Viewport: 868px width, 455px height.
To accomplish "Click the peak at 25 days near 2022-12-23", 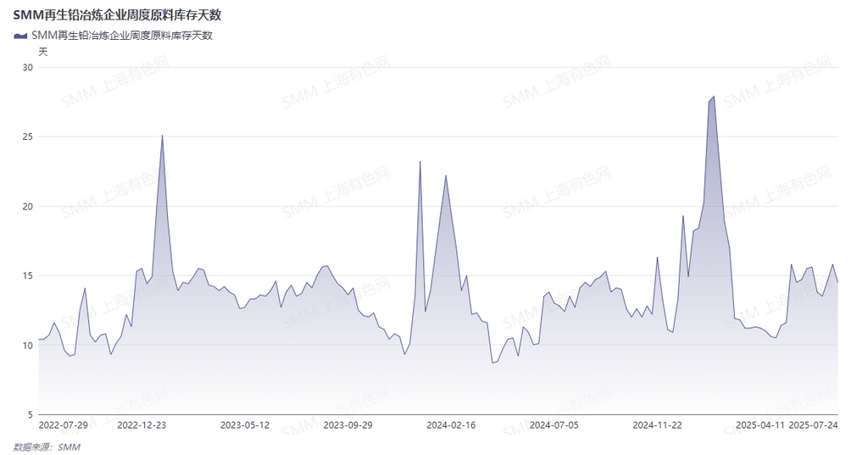I will (162, 135).
